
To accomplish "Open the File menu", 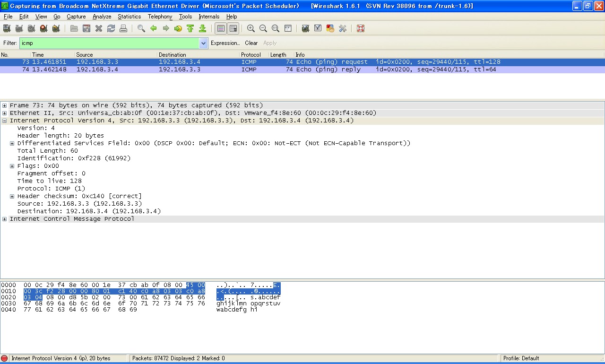I will [x=8, y=17].
